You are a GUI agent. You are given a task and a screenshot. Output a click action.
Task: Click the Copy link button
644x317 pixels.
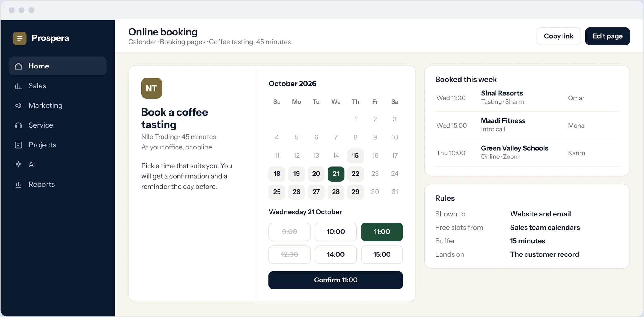point(559,36)
